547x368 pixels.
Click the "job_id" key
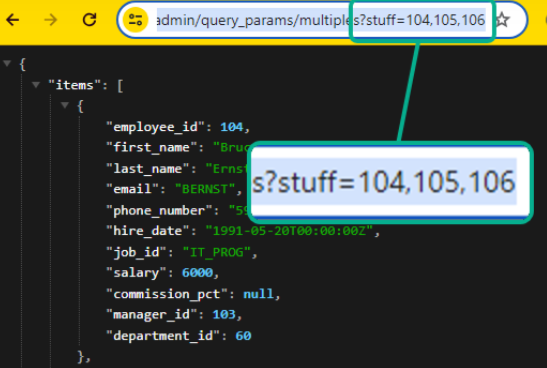click(x=136, y=252)
